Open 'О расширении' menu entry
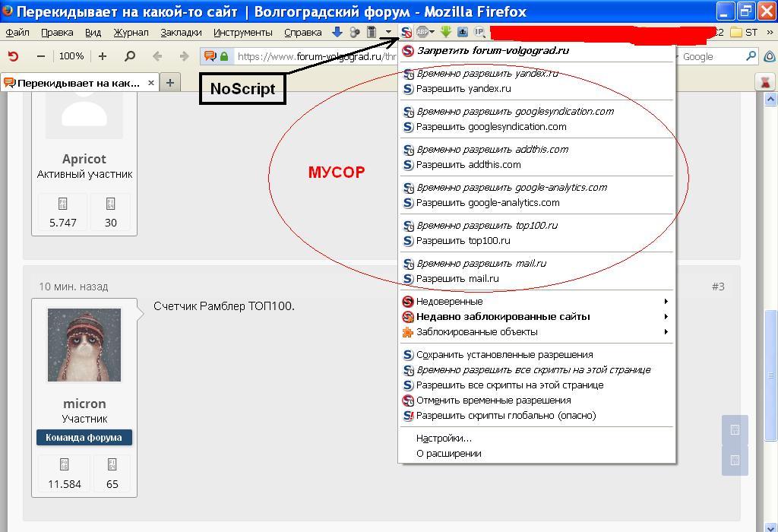The width and height of the screenshot is (778, 532). [x=537, y=454]
